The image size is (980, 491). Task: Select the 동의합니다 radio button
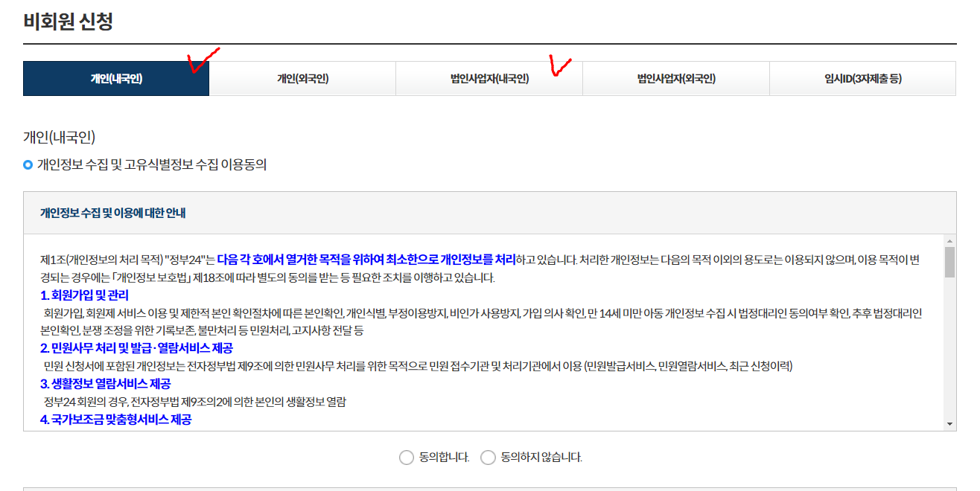pyautogui.click(x=407, y=458)
